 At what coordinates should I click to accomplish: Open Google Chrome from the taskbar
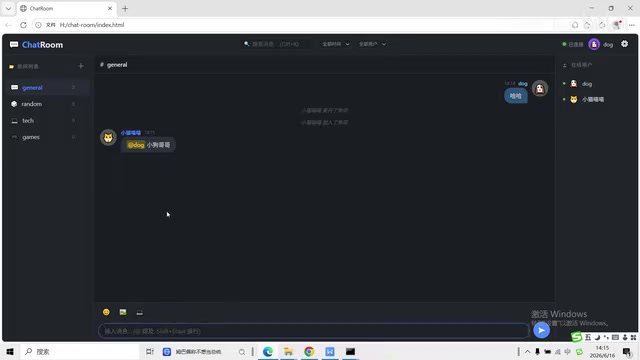pyautogui.click(x=309, y=351)
